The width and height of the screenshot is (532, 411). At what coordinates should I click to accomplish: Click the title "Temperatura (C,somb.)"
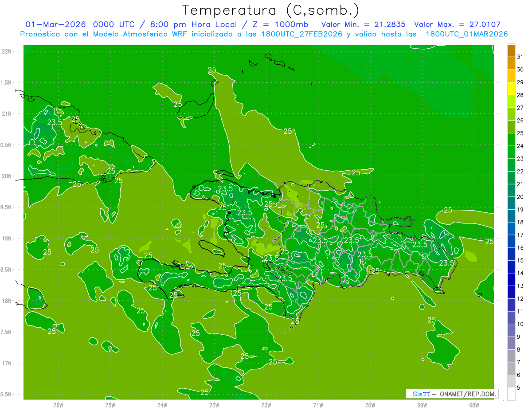coord(270,10)
